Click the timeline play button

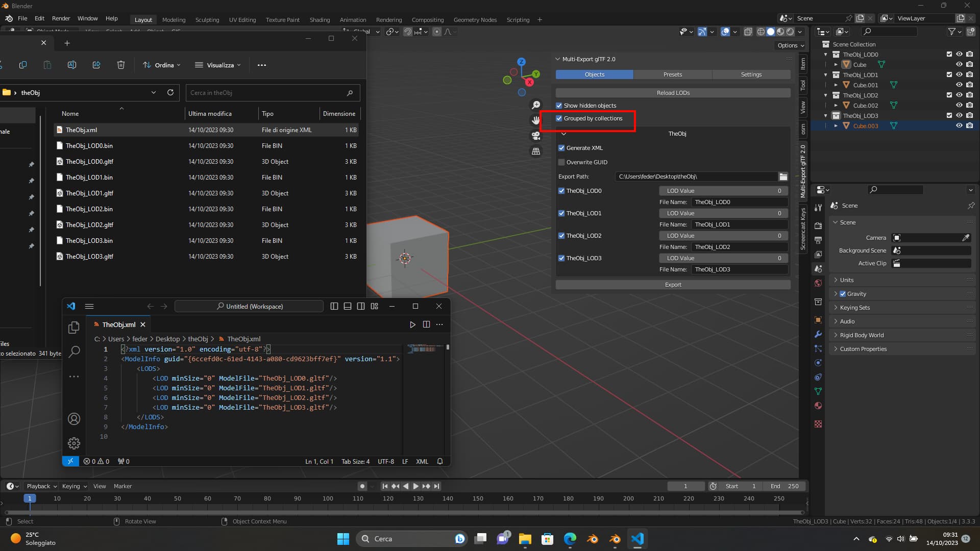pyautogui.click(x=415, y=486)
